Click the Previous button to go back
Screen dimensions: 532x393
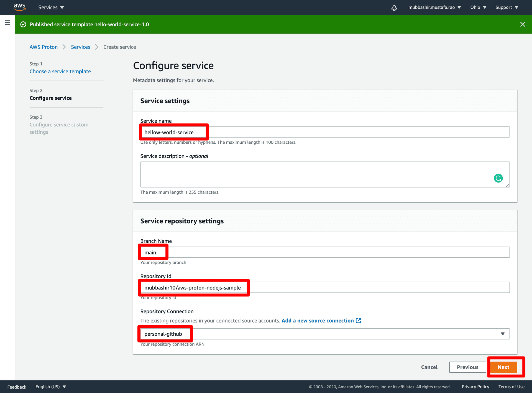(x=467, y=367)
